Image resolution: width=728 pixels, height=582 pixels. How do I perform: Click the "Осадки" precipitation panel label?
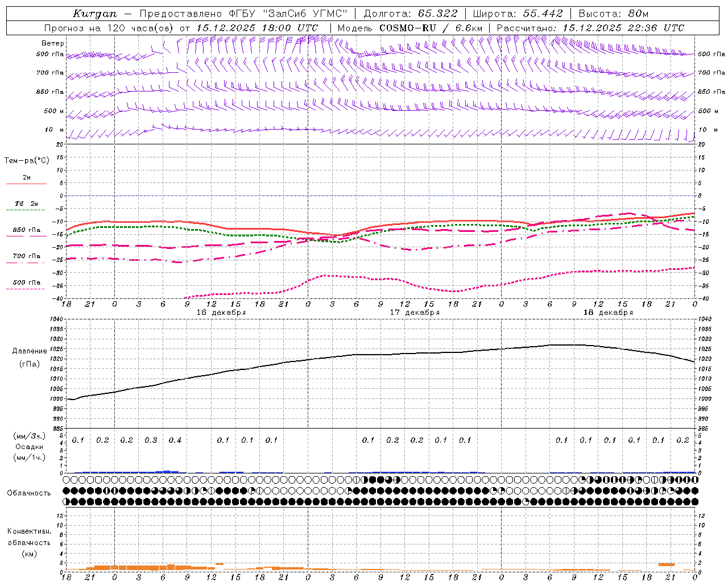pyautogui.click(x=30, y=447)
